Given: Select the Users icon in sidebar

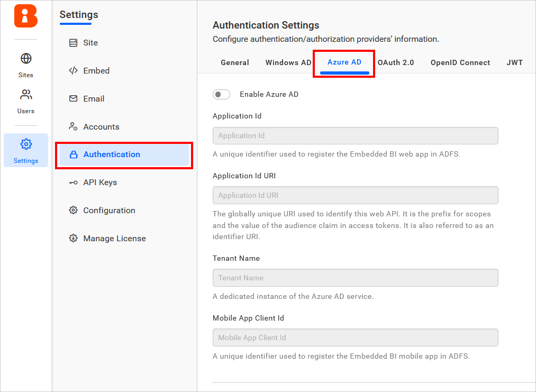Looking at the screenshot, I should 25,94.
